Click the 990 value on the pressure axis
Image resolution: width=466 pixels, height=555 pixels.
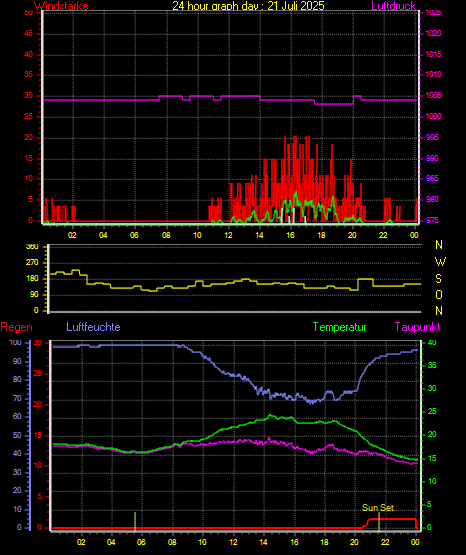tap(432, 158)
